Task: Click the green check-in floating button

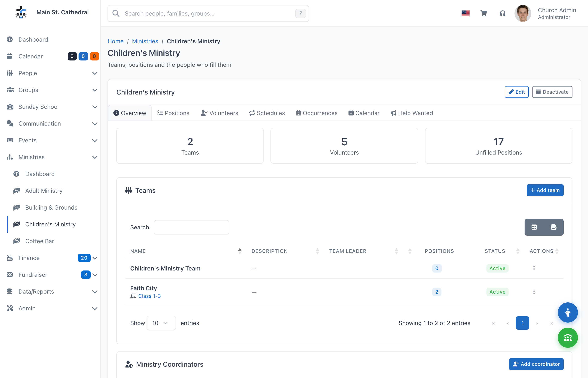Action: coord(568,338)
